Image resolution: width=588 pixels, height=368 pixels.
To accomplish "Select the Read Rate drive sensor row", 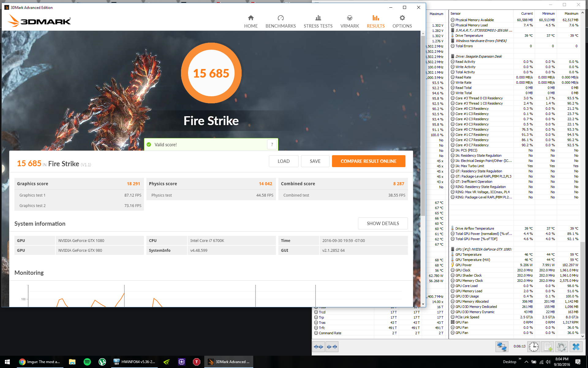I will (x=515, y=77).
